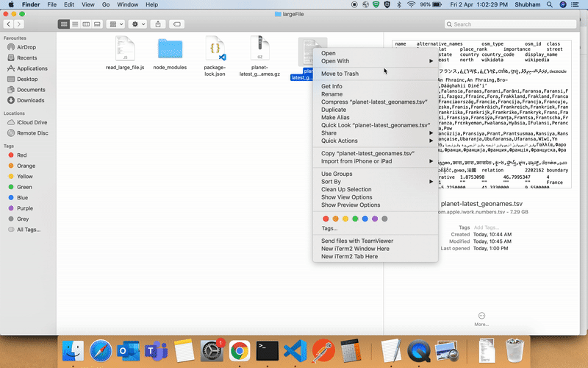Click Add Tags… in preview pane
This screenshot has width=588, height=368.
coord(486,227)
